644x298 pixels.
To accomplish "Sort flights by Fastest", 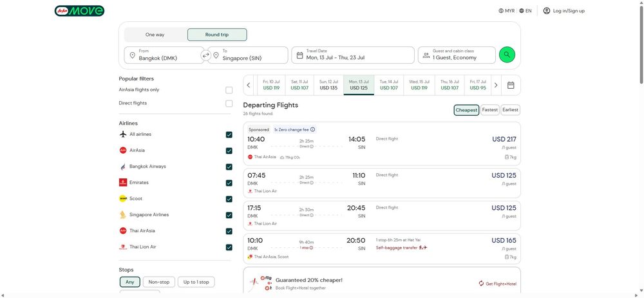I will pos(490,110).
